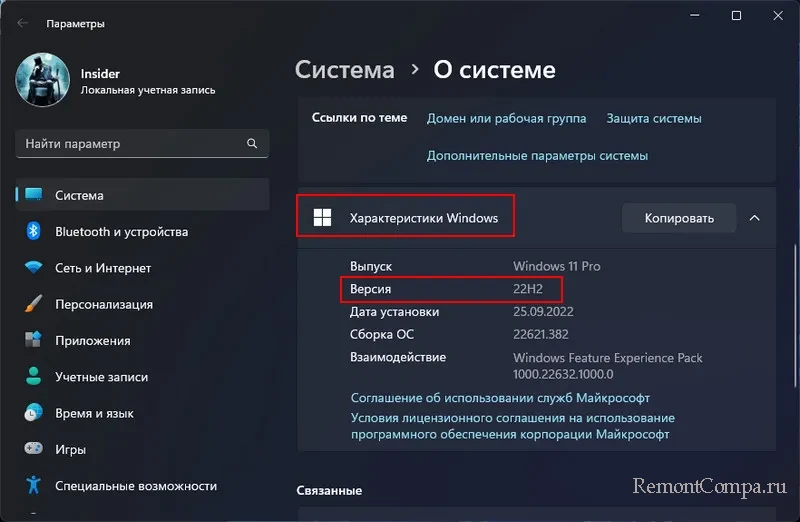Open Дополнительные параметры системы link
This screenshot has width=800, height=522.
[537, 155]
